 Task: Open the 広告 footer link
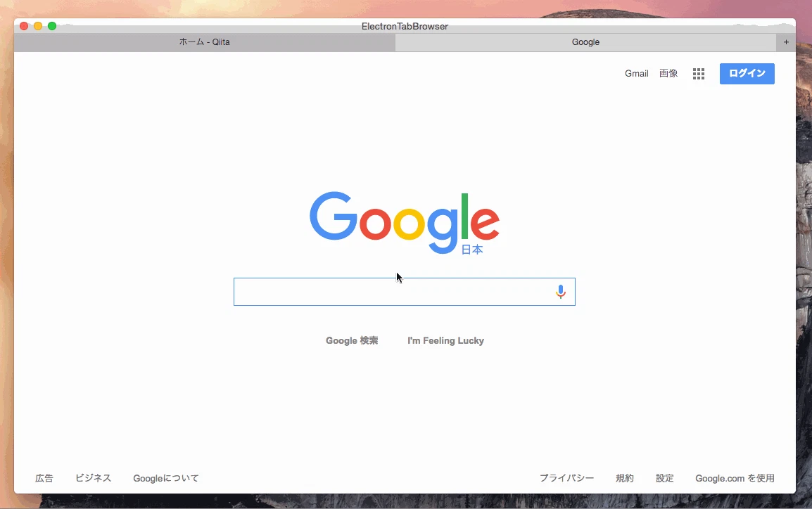coord(44,478)
